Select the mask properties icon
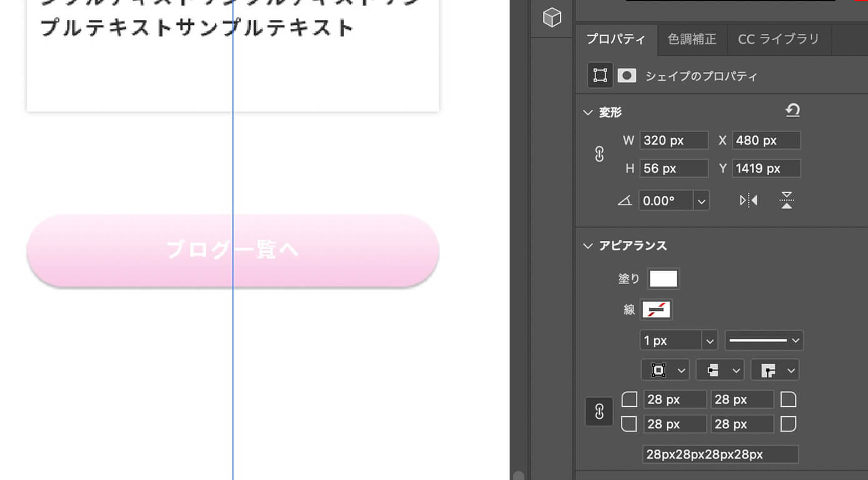The image size is (868, 480). tap(627, 76)
